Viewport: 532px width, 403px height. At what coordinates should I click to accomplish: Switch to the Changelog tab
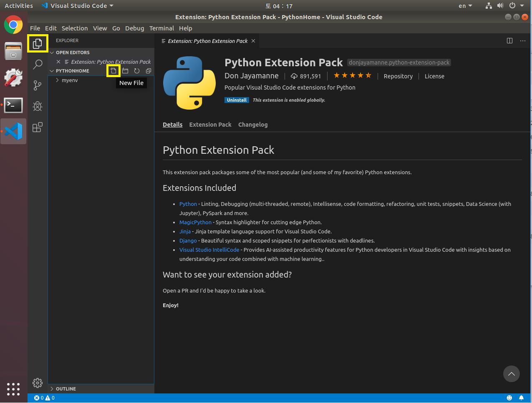(253, 125)
